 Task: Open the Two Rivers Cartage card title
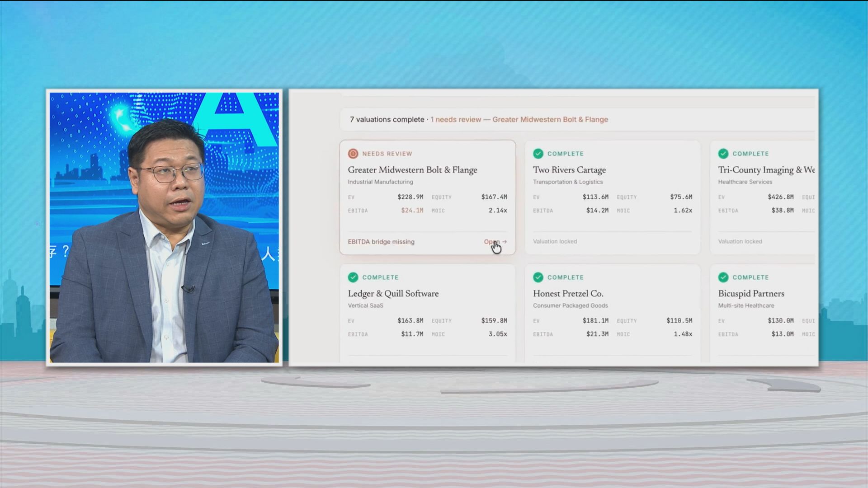(x=569, y=170)
